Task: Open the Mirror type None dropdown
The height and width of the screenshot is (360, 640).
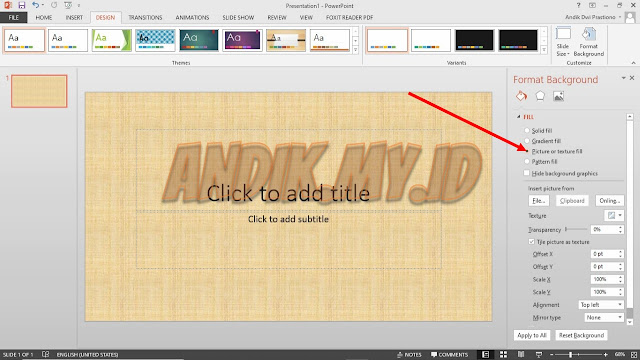Action: pyautogui.click(x=604, y=317)
